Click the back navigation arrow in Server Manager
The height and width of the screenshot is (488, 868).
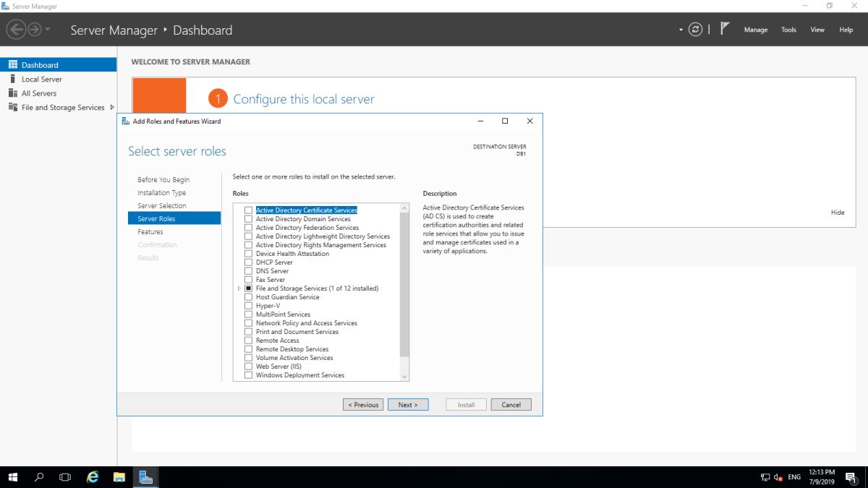tap(16, 30)
